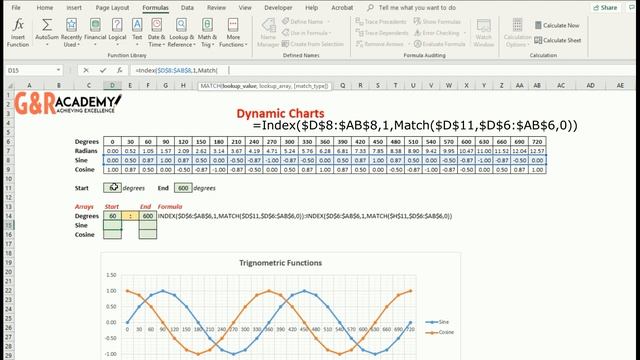Click the Dynamic Charts heading

coord(280,113)
